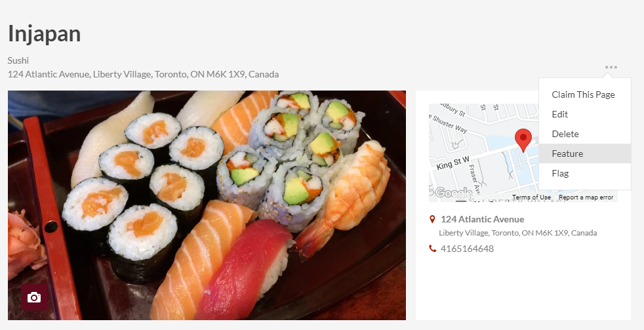644x330 pixels.
Task: Click the Injapan page title
Action: (45, 33)
